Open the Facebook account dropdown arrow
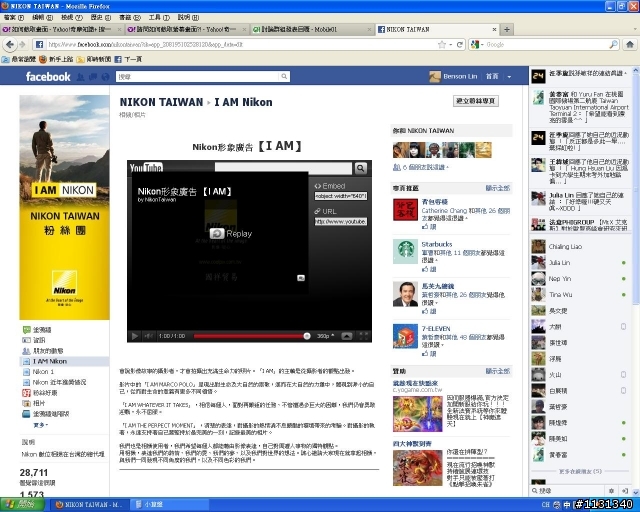Image resolution: width=640 pixels, height=512 pixels. [x=509, y=77]
